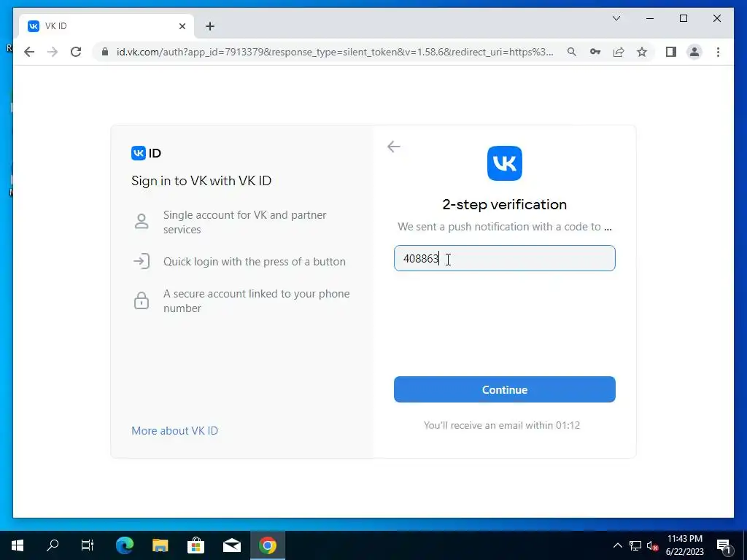The height and width of the screenshot is (560, 747).
Task: Maximize the Chrome window
Action: click(683, 18)
